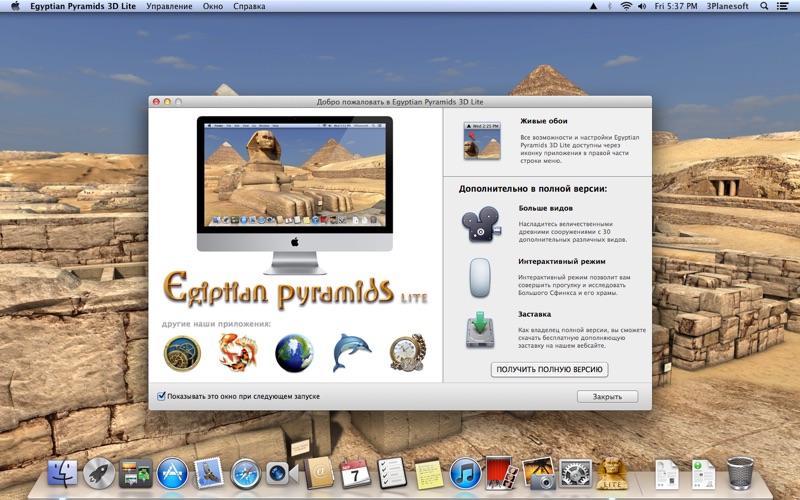The width and height of the screenshot is (800, 500).
Task: Open the Справка menu
Action: pos(249,6)
